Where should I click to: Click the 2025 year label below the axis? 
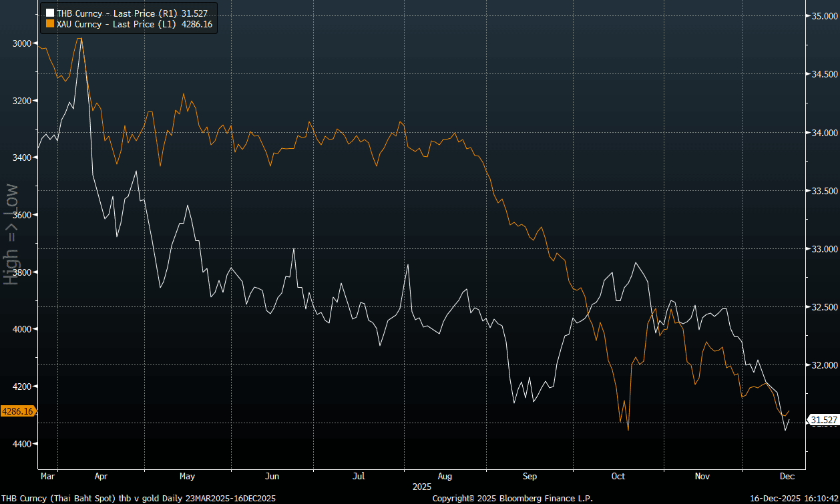point(422,487)
